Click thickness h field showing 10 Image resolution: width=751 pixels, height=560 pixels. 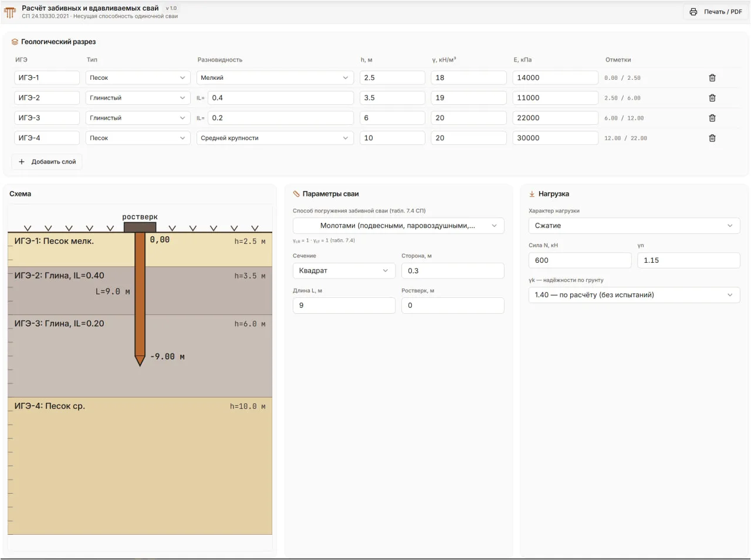tap(393, 138)
